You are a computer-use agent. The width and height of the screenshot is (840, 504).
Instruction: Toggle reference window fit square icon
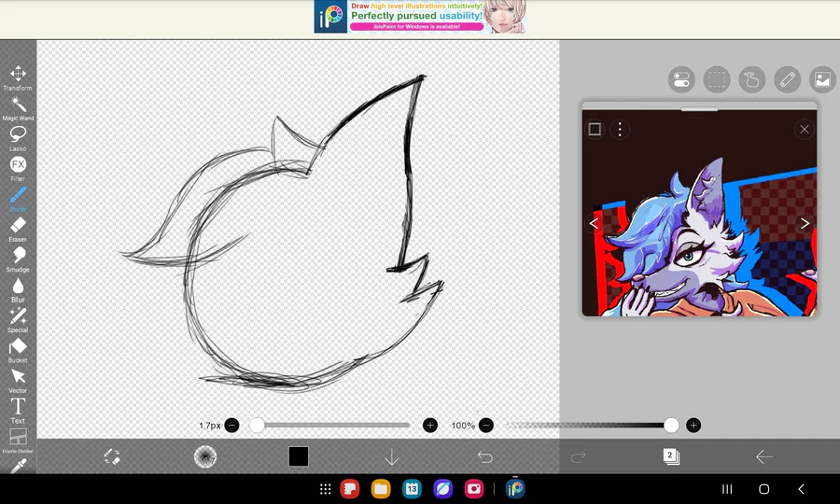(x=595, y=129)
